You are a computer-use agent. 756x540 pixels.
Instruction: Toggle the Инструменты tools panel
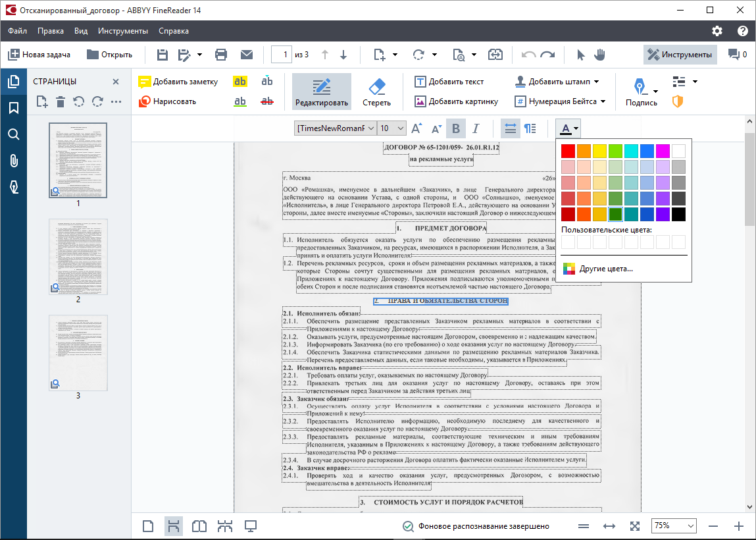click(x=680, y=55)
